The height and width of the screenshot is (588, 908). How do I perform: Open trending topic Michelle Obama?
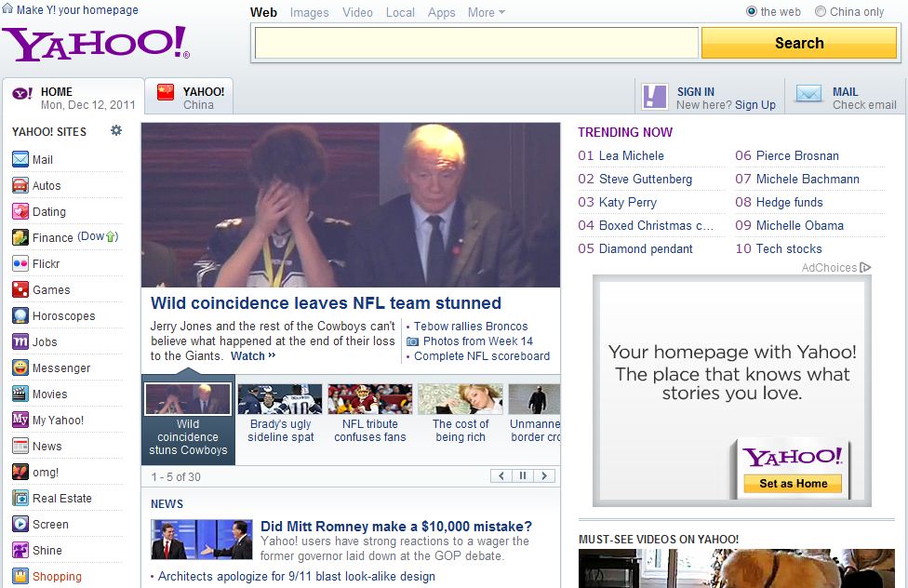[800, 225]
